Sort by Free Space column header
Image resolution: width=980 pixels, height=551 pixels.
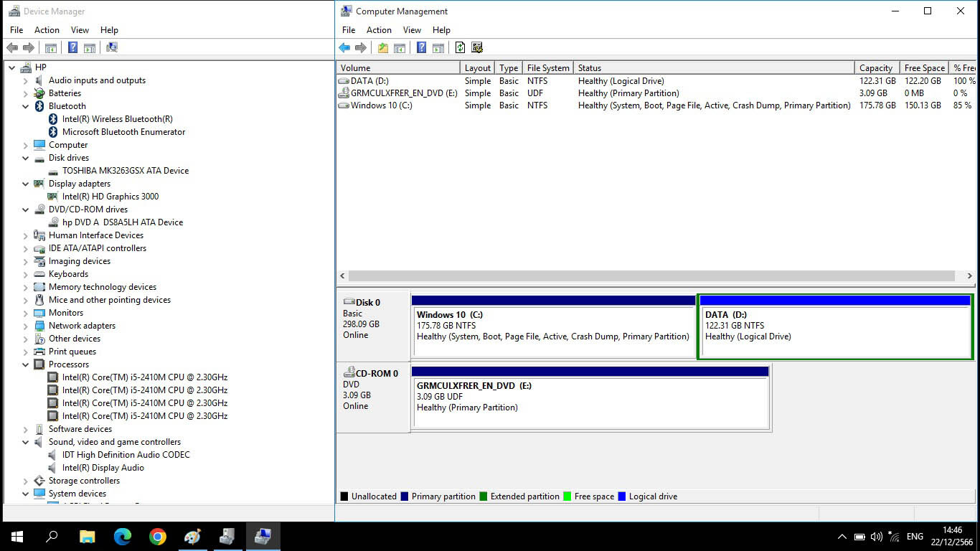tap(924, 68)
